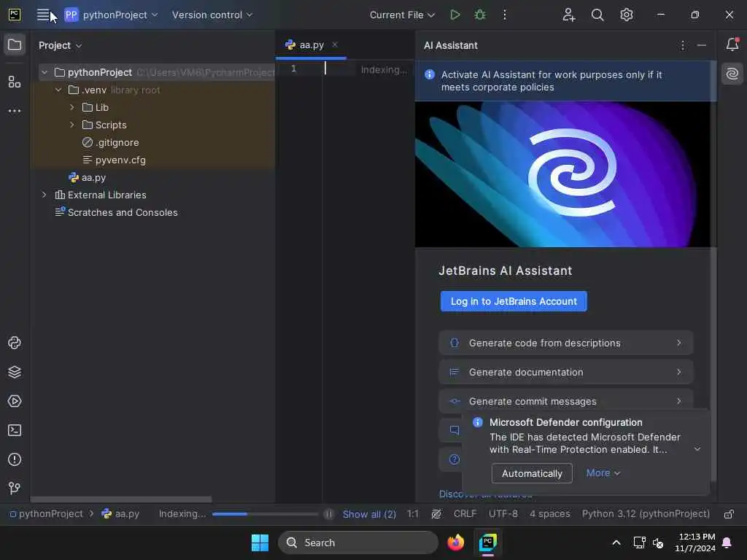Image resolution: width=747 pixels, height=560 pixels.
Task: Open IDE settings gear icon
Action: tap(627, 15)
